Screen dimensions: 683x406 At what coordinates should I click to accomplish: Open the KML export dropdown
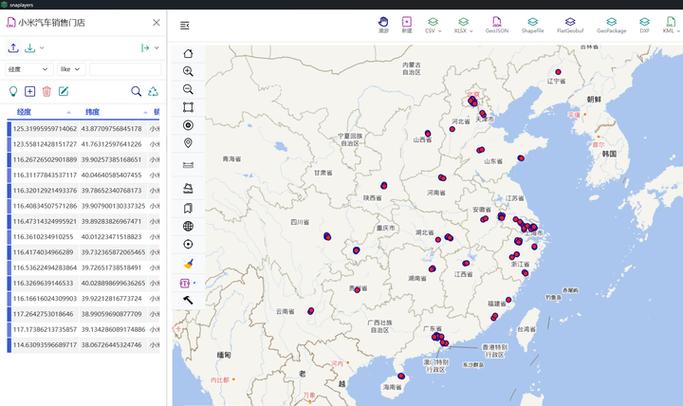pyautogui.click(x=670, y=25)
